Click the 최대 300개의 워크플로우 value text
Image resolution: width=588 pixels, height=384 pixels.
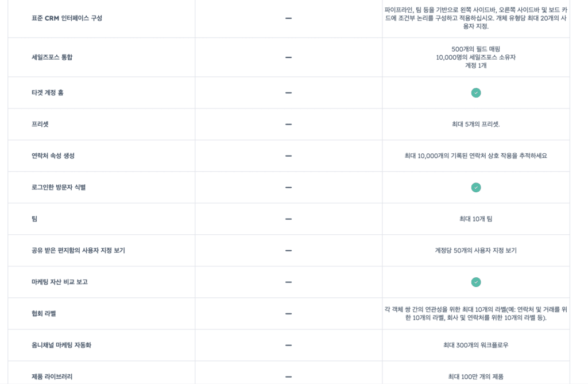(x=476, y=345)
